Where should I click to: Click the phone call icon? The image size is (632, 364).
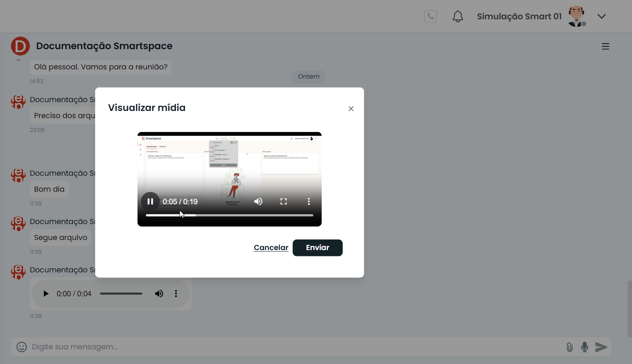[x=430, y=16]
